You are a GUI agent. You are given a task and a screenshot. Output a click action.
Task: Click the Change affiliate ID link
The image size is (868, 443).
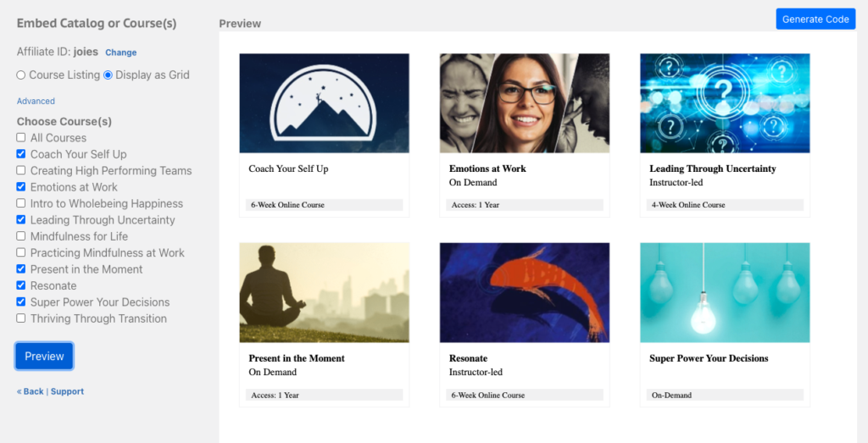click(x=120, y=53)
